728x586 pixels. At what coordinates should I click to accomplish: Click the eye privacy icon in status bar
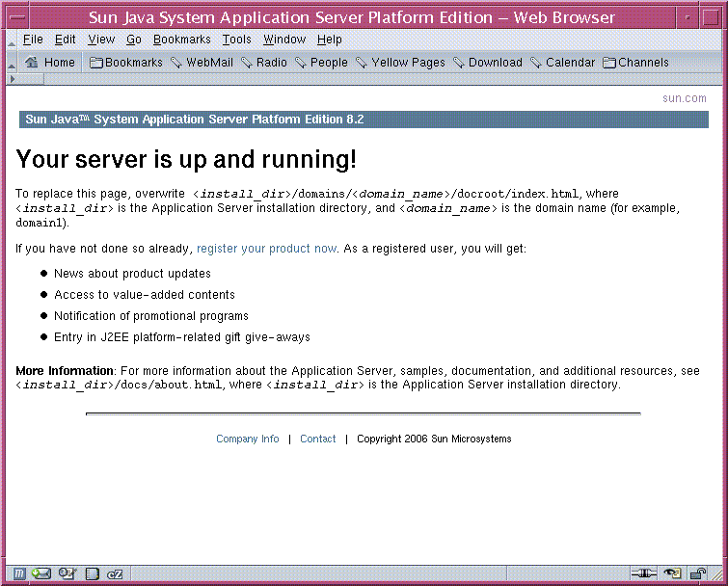pos(672,573)
